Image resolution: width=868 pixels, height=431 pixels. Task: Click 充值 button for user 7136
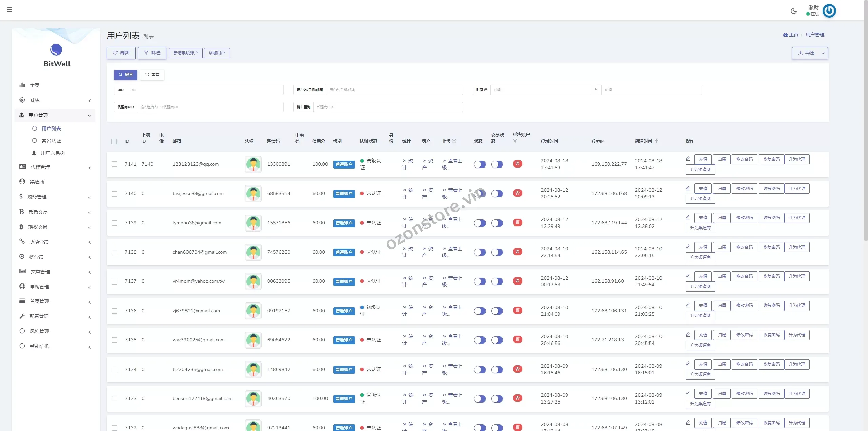click(703, 306)
